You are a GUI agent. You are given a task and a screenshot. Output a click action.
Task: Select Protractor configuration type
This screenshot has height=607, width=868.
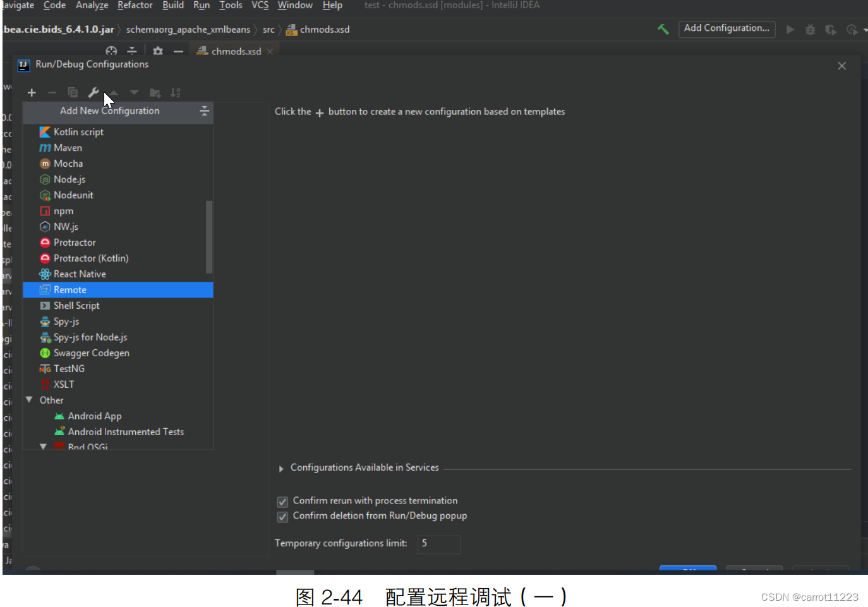pos(118,243)
